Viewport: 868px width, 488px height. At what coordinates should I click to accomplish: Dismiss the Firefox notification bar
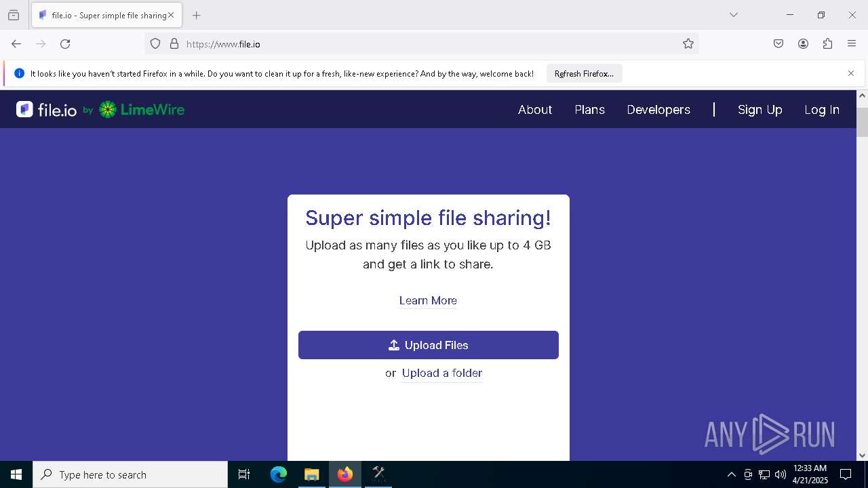(851, 73)
